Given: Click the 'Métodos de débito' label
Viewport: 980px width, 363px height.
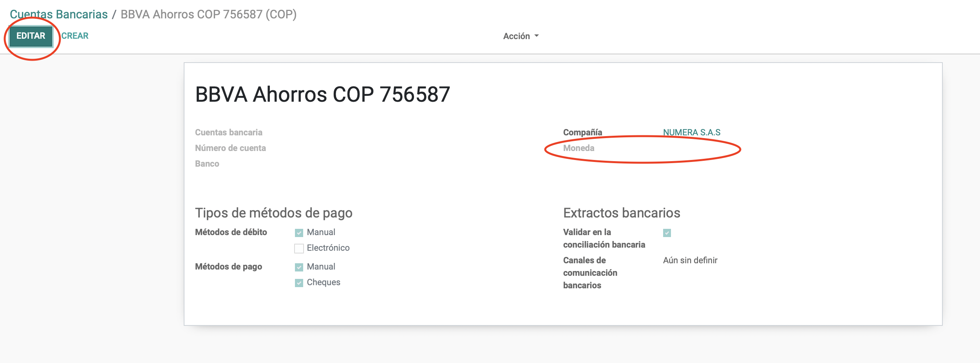Looking at the screenshot, I should [231, 232].
